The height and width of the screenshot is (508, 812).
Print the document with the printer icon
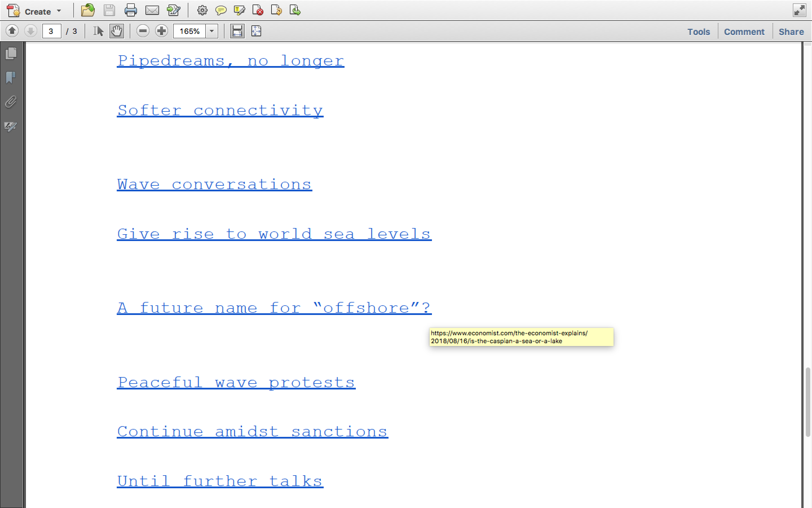[131, 10]
